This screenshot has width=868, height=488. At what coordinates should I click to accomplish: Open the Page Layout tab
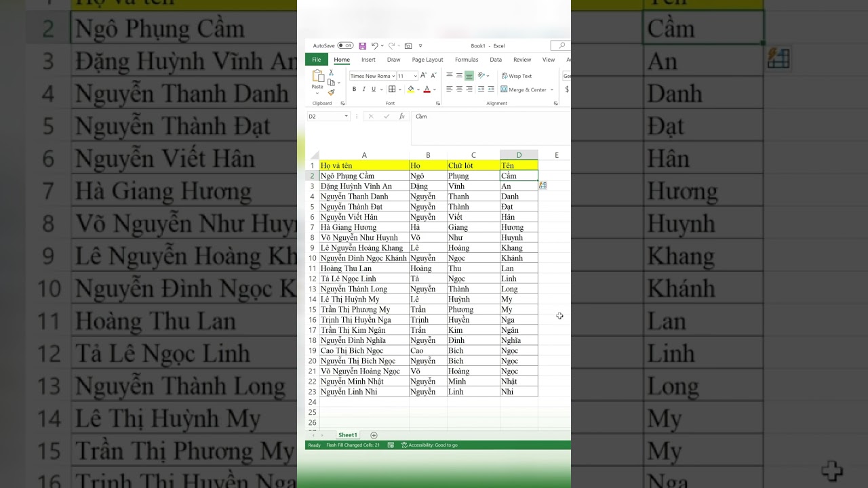[x=427, y=60]
